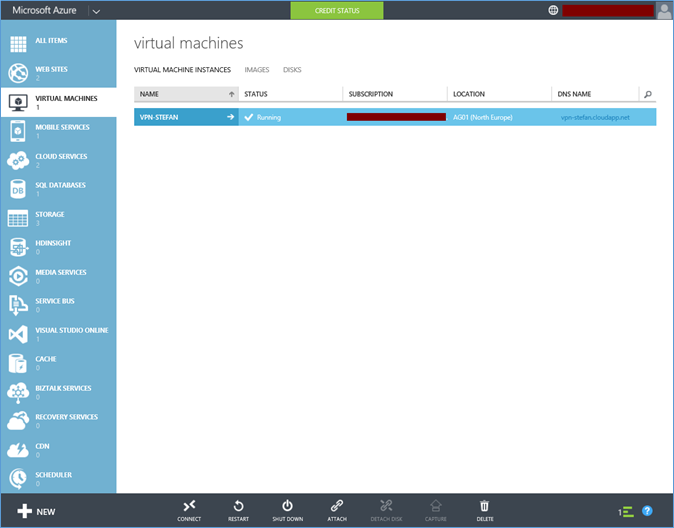Open the notifications list icon

point(626,512)
